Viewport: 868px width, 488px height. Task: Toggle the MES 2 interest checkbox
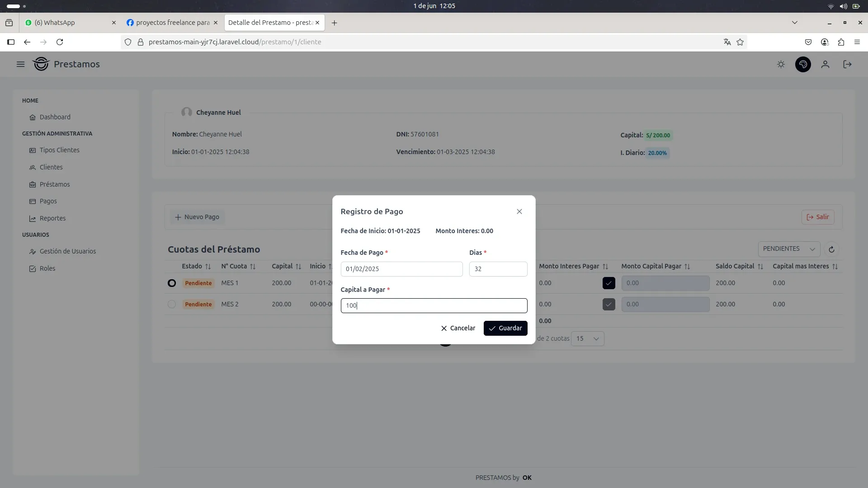tap(609, 304)
